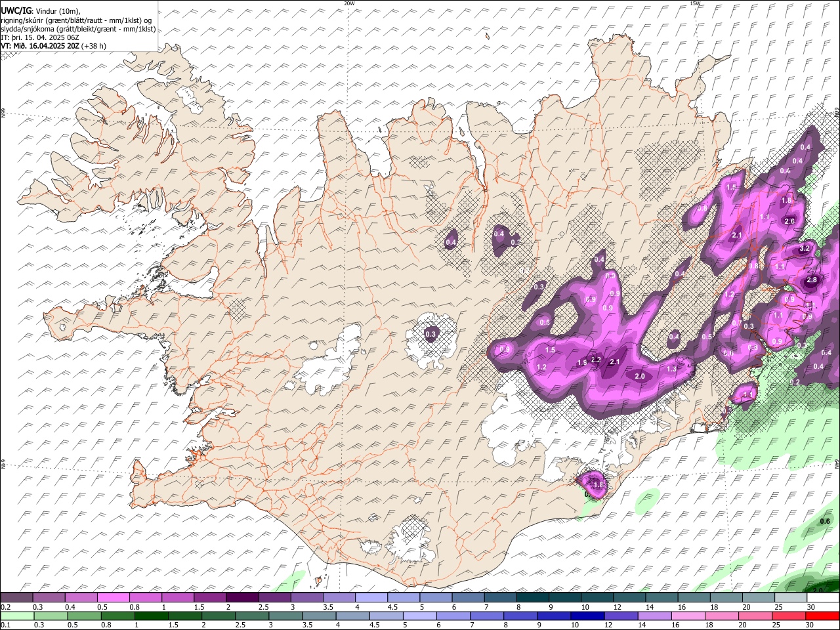The height and width of the screenshot is (630, 840).
Task: Click the "UWC/IG: Vindur (10m)" title line
Action: click(x=41, y=11)
